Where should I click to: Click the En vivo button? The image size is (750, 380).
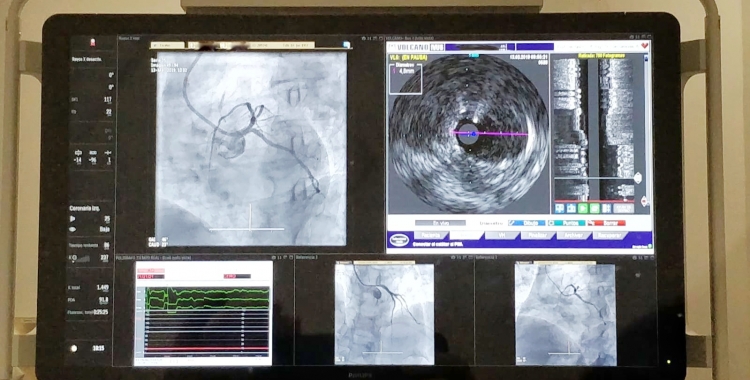coord(440,223)
